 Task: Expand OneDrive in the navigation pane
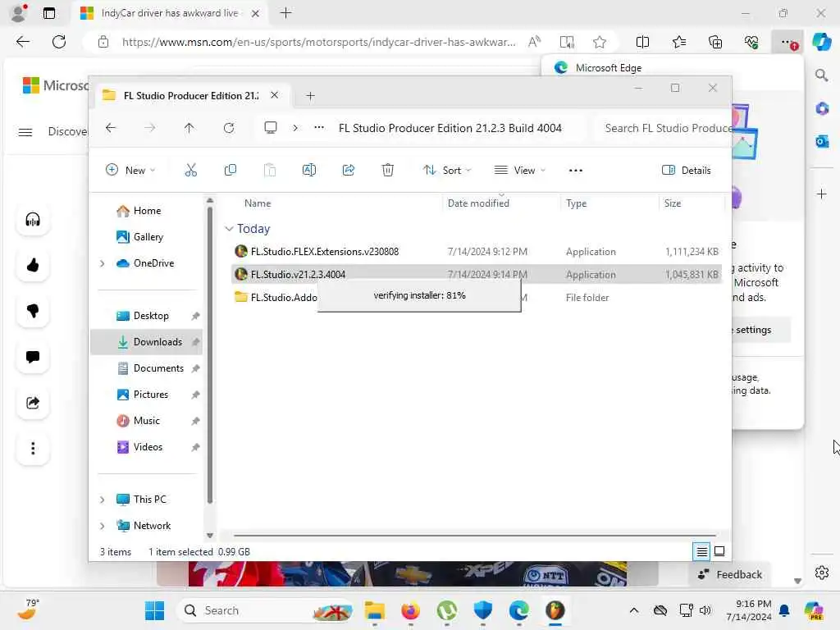tap(102, 263)
